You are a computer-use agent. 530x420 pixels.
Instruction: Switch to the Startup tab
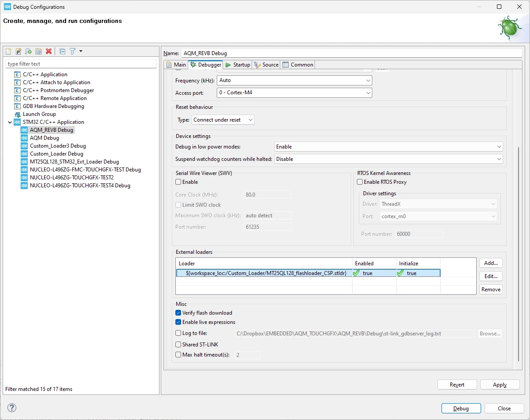coord(237,65)
